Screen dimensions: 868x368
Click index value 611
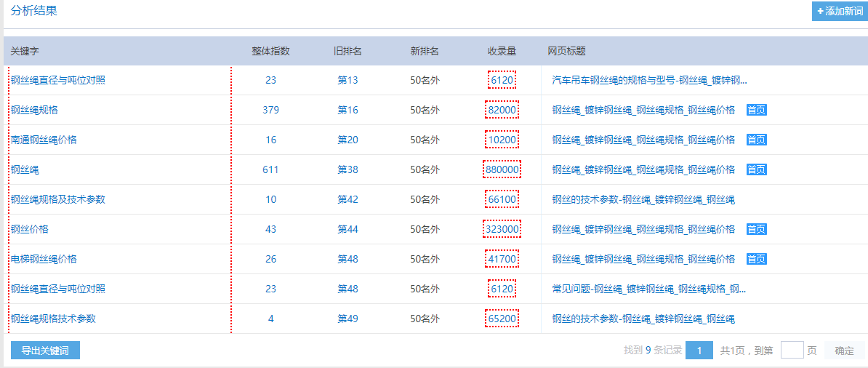pyautogui.click(x=270, y=169)
